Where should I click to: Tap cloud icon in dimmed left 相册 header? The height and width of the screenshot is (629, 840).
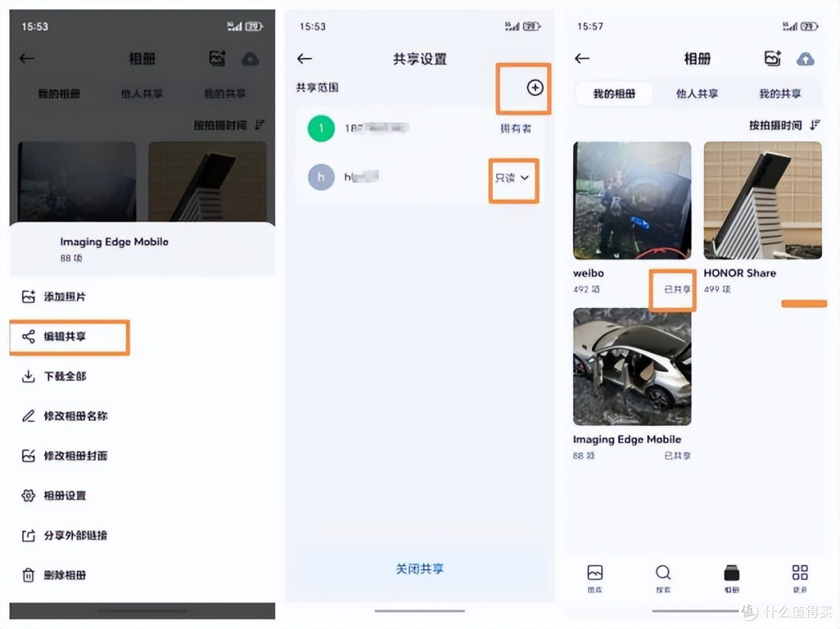[250, 59]
